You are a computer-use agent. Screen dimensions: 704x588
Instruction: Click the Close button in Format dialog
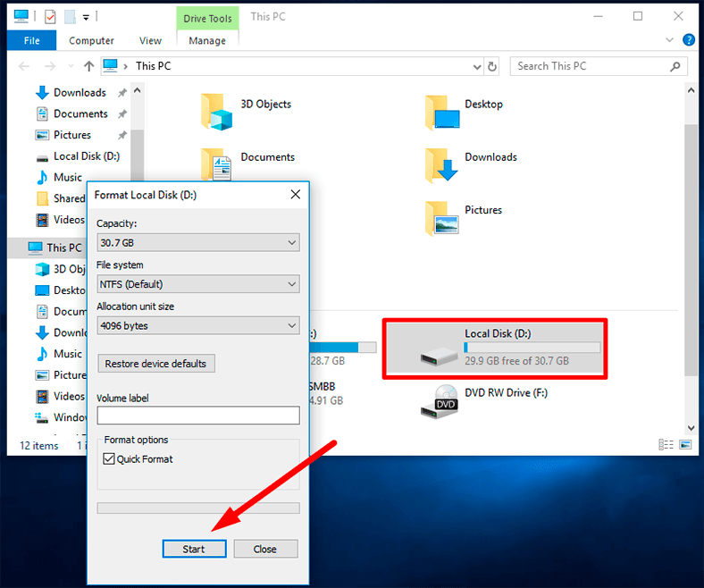[x=265, y=549]
